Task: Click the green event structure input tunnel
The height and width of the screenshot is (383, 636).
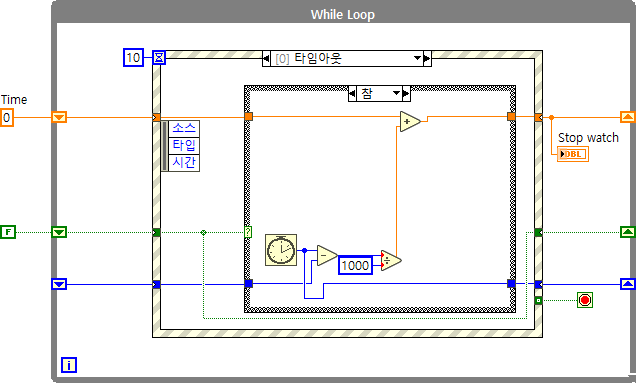Action: click(157, 232)
